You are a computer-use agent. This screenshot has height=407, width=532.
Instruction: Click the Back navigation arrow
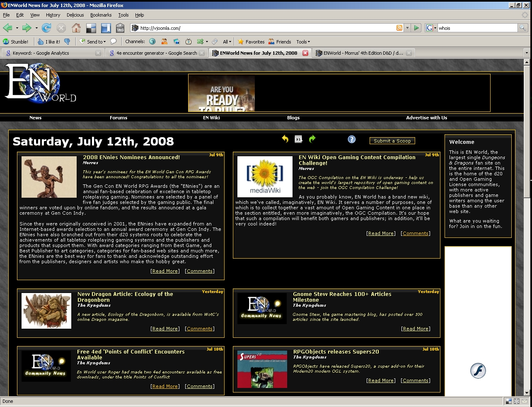pos(7,28)
